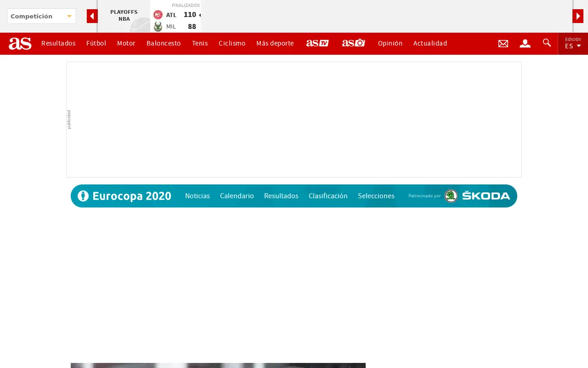Go to Eurocopa Noticias
The height and width of the screenshot is (368, 588).
[198, 196]
